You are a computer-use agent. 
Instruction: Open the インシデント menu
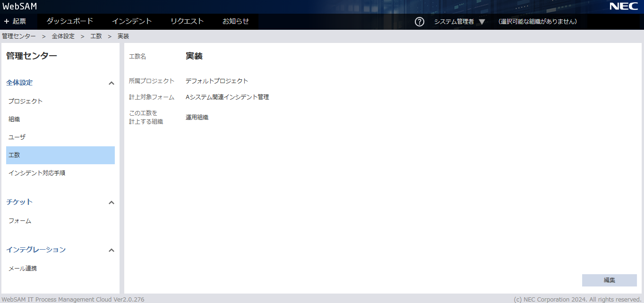click(x=132, y=21)
